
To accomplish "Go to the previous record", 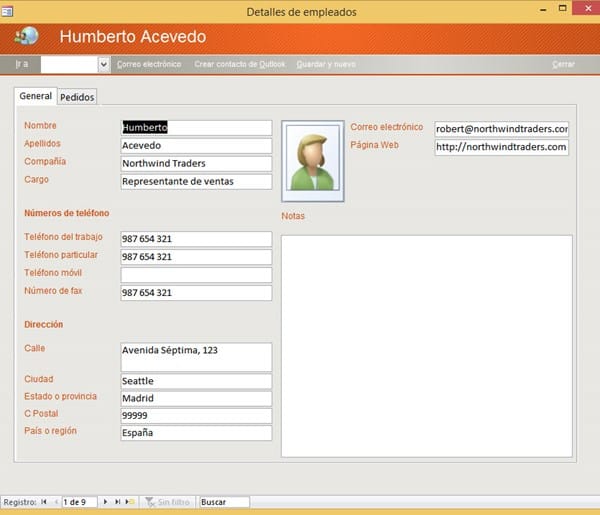I will point(55,501).
